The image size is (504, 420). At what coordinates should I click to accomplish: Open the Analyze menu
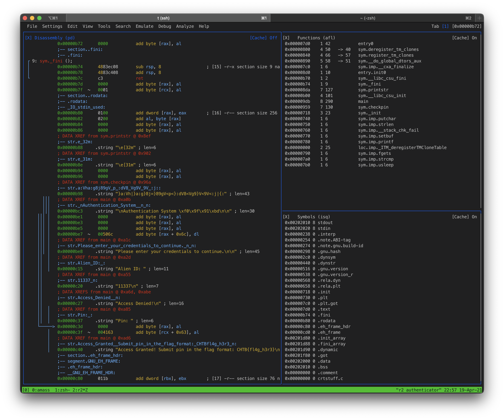(x=185, y=26)
